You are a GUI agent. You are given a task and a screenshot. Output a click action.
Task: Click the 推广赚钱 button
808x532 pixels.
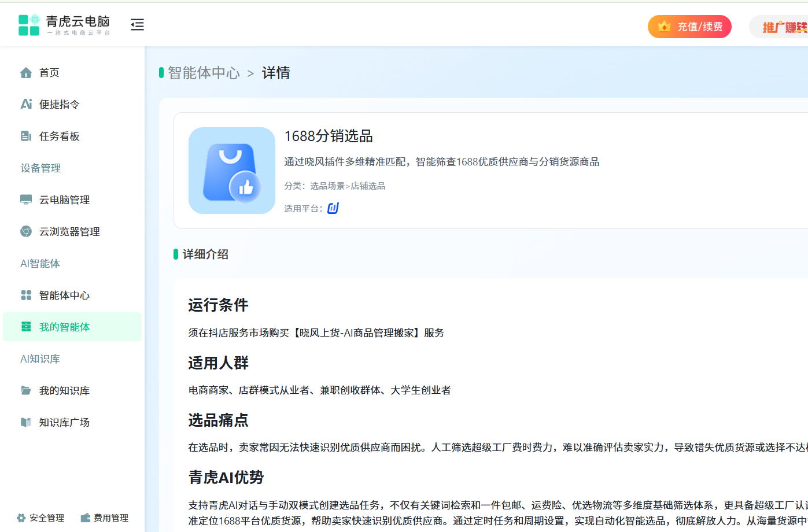pos(779,27)
